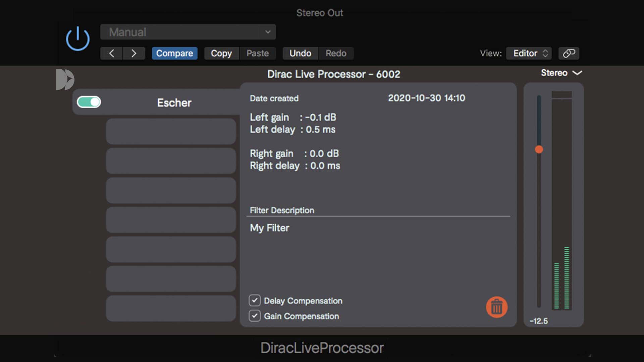Click the Left gain -0.1 dB text
This screenshot has width=644, height=362.
click(293, 117)
